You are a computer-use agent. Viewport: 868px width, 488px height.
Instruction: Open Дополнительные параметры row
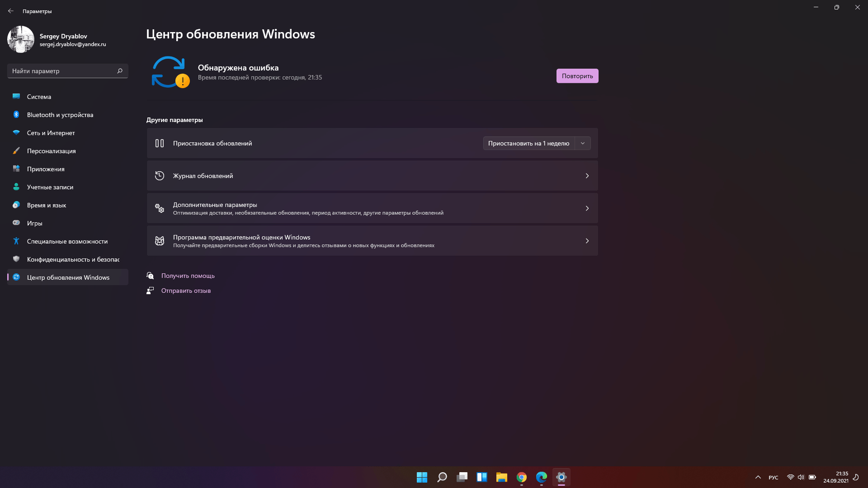click(x=372, y=208)
